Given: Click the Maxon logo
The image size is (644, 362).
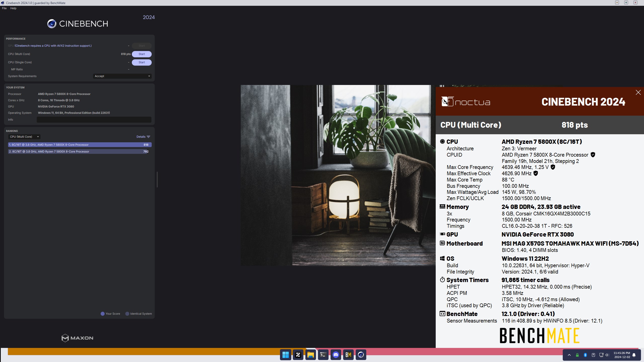Looking at the screenshot, I should point(77,338).
